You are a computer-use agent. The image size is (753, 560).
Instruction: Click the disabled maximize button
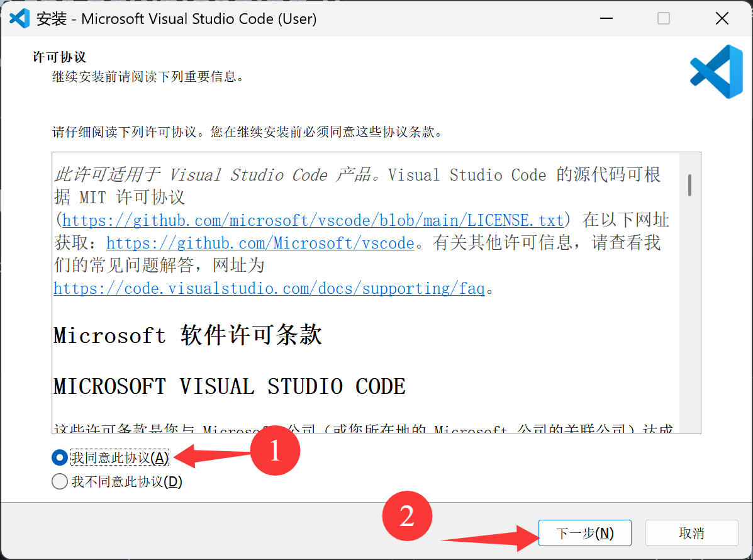pyautogui.click(x=664, y=19)
